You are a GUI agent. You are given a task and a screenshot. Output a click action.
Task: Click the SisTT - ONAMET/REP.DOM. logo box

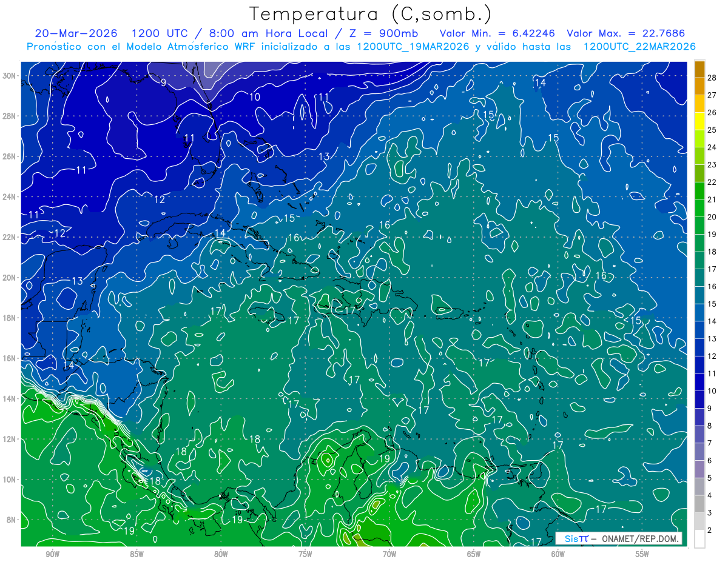(x=619, y=538)
